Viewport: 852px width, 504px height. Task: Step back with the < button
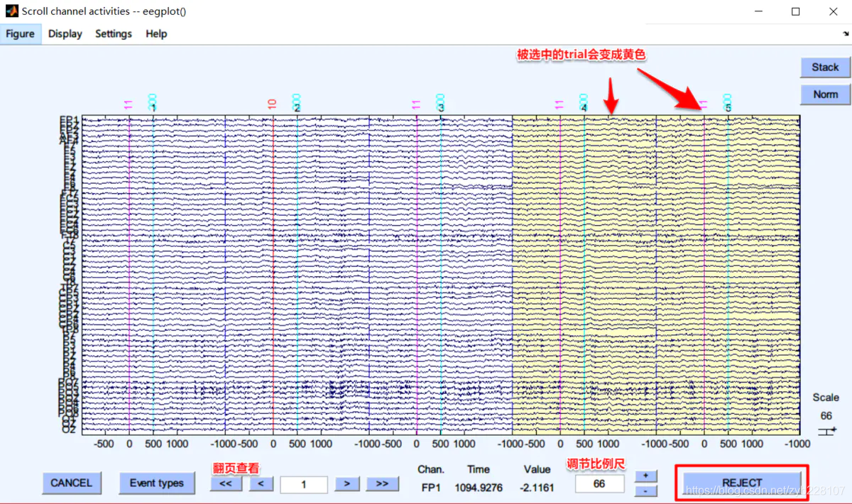click(x=261, y=483)
